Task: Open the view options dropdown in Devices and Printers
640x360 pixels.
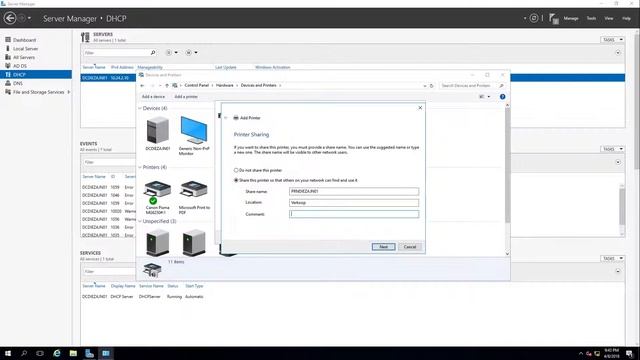Action: tap(489, 97)
